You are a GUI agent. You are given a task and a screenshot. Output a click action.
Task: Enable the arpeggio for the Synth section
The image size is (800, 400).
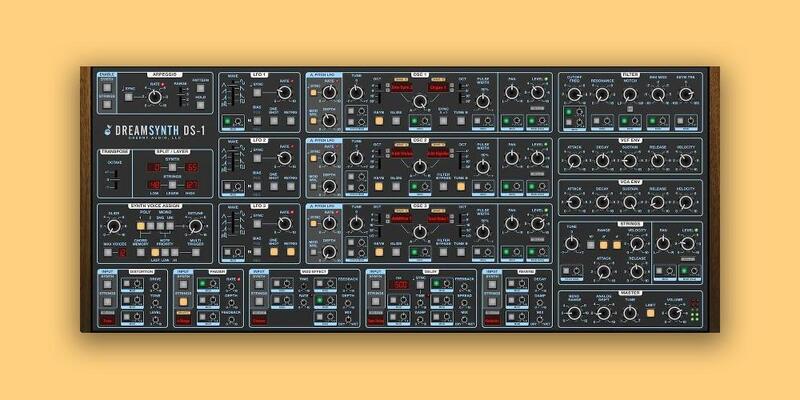tap(107, 88)
